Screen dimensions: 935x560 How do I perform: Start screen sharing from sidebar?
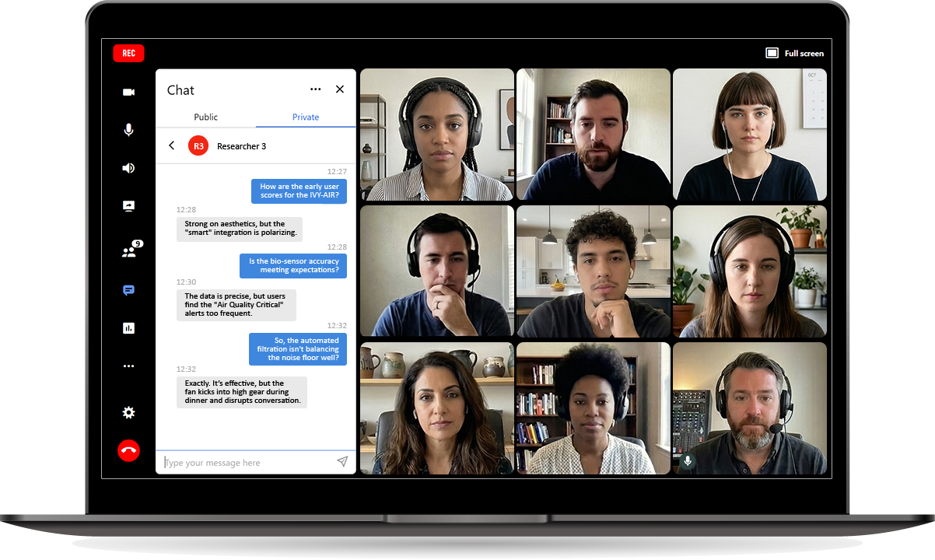point(128,206)
